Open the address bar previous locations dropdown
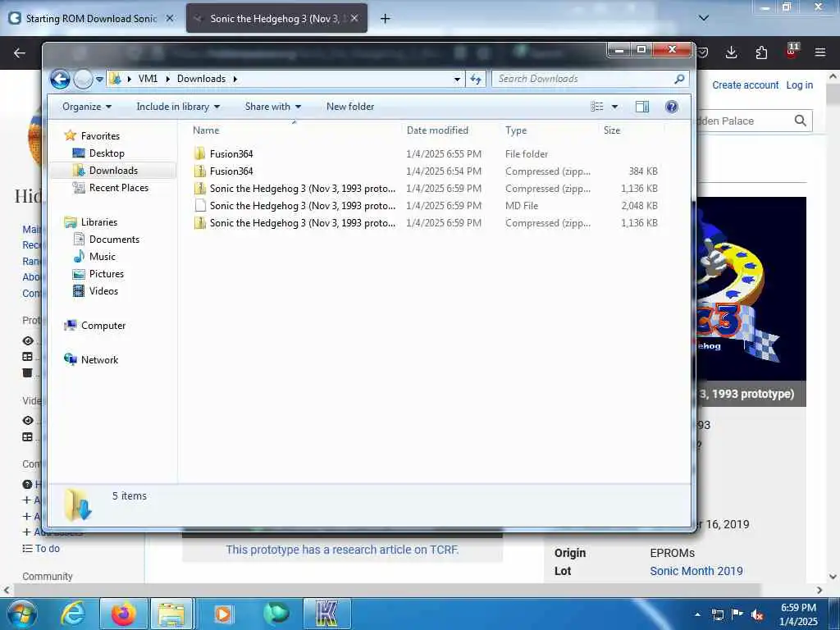This screenshot has width=840, height=630. pyautogui.click(x=457, y=80)
